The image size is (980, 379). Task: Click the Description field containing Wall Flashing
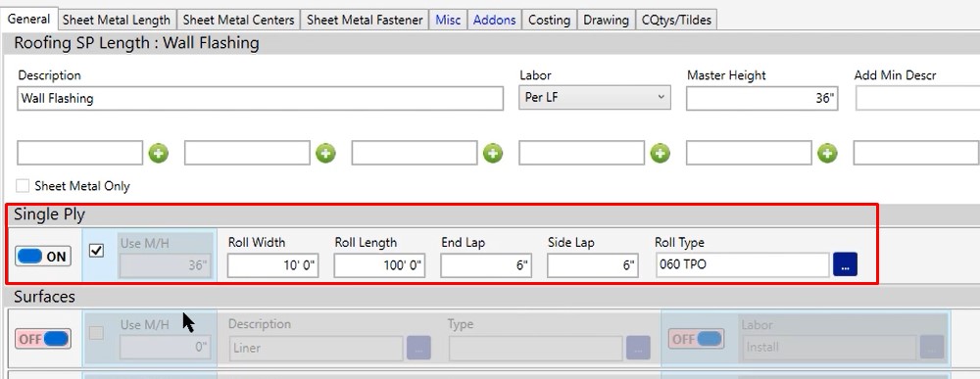click(260, 99)
